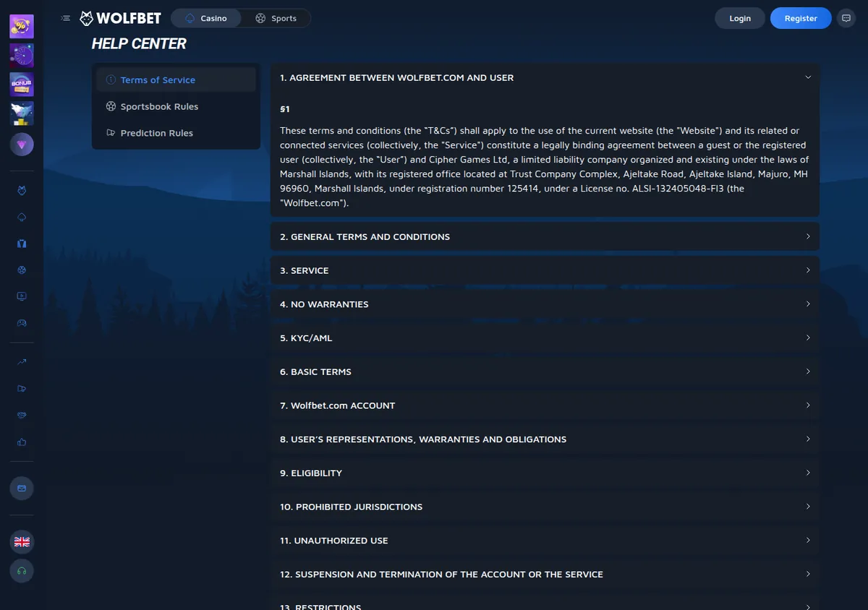This screenshot has height=610, width=868.
Task: Expand the 7. Wolfbet.com Account section
Action: 545,405
